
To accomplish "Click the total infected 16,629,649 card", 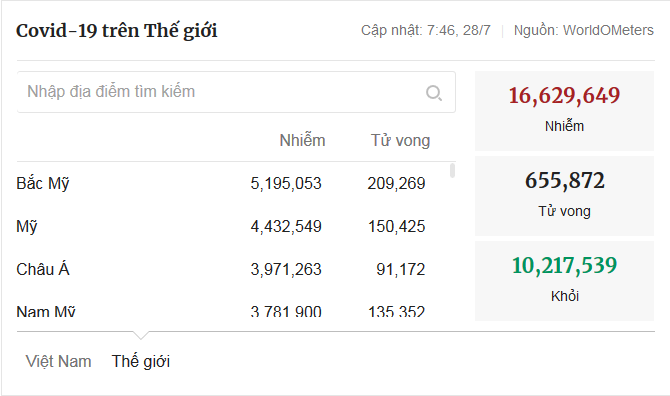I will pos(564,111).
